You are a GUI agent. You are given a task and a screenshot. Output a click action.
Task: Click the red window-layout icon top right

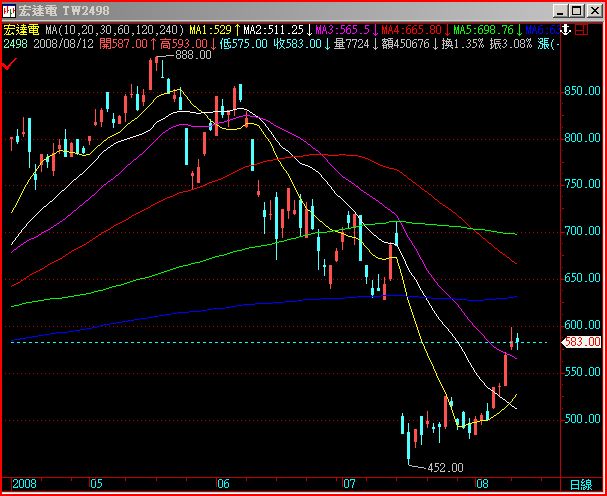581,30
